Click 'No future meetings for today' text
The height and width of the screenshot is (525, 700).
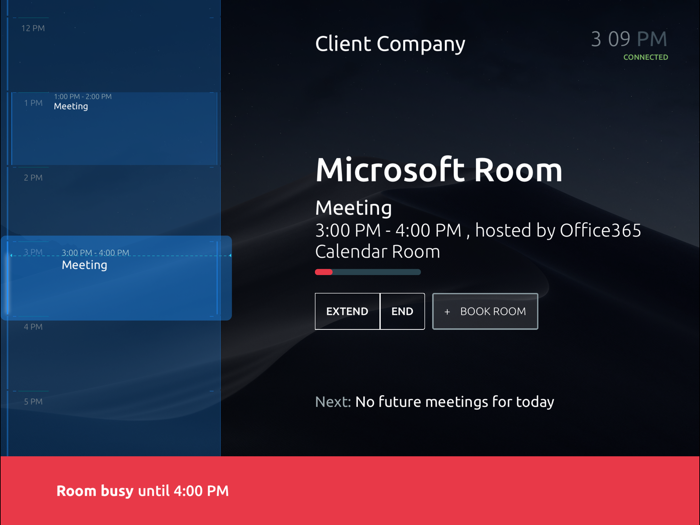pos(454,402)
